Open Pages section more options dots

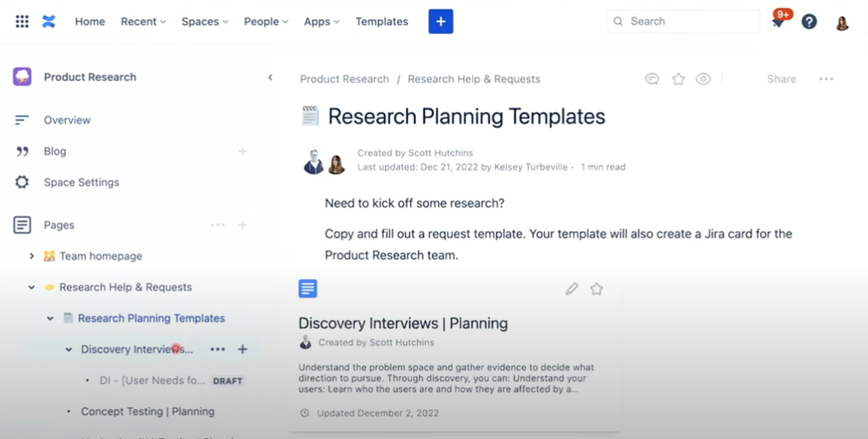(x=217, y=225)
